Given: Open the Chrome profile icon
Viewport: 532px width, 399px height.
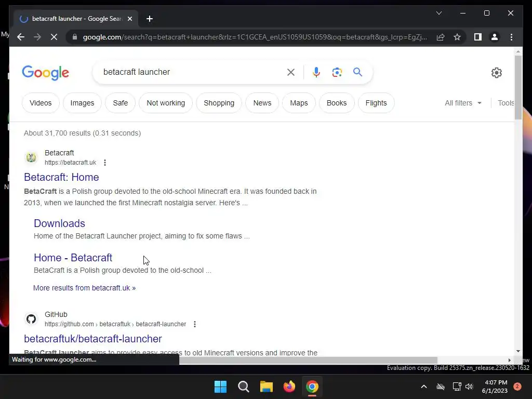Looking at the screenshot, I should pos(495,37).
